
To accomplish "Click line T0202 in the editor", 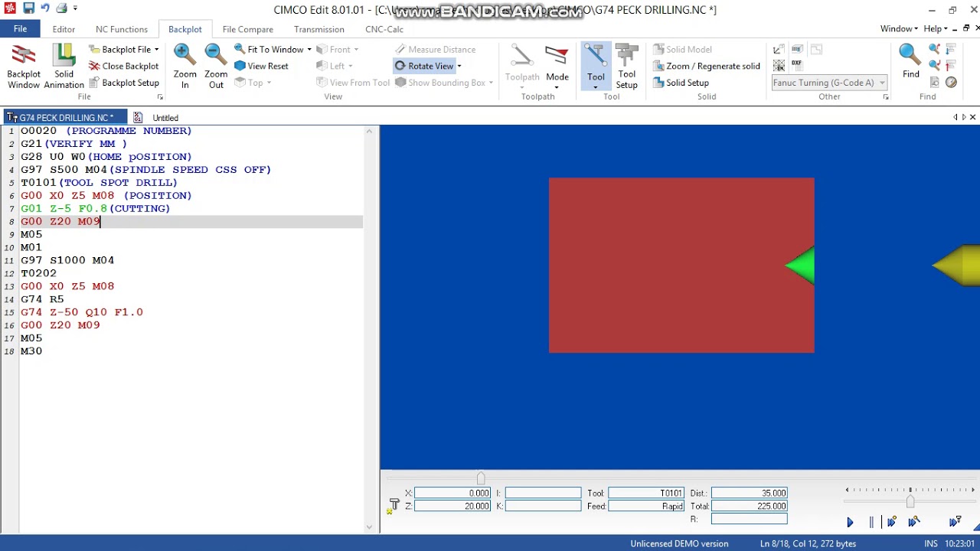I will pyautogui.click(x=38, y=273).
